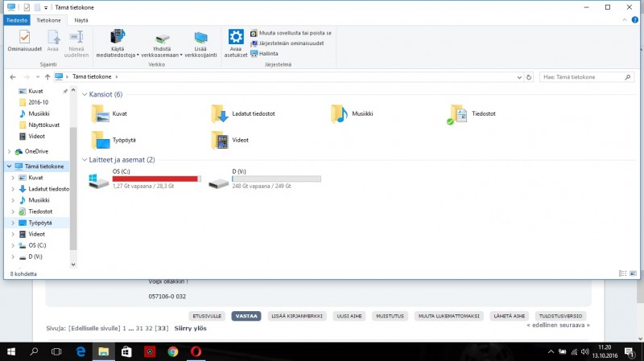Viewport: 644px width, 361px height.
Task: Collapse the Laitteet ja asemat group
Action: click(85, 159)
